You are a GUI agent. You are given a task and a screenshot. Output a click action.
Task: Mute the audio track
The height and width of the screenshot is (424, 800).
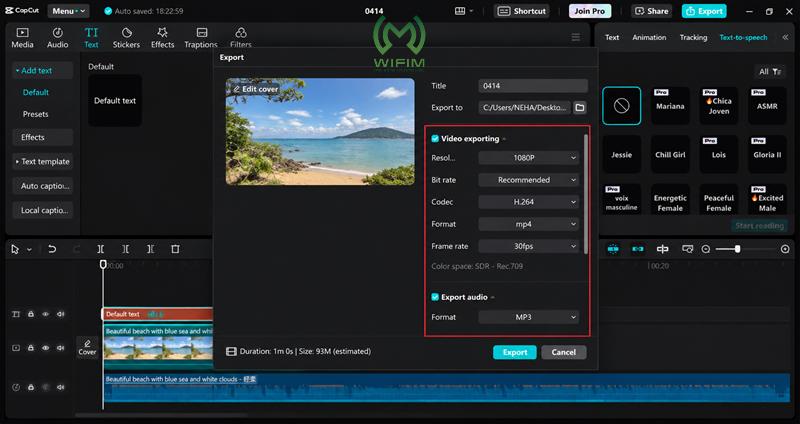[x=61, y=387]
